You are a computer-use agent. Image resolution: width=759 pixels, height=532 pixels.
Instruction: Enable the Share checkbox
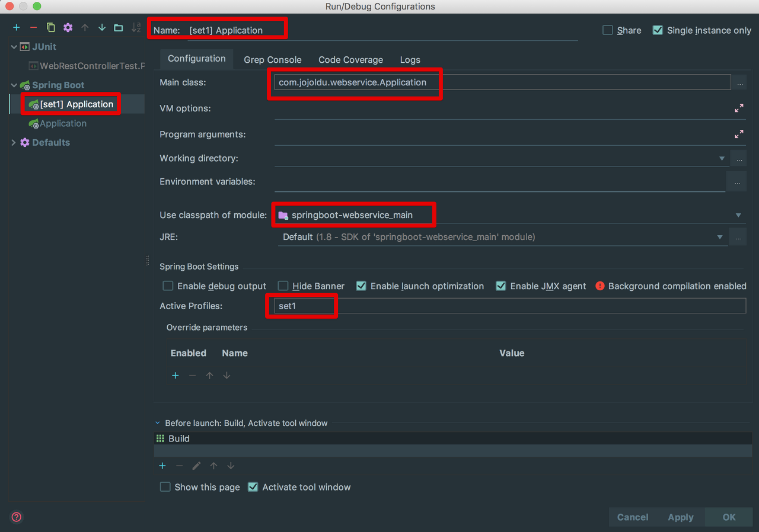pyautogui.click(x=608, y=30)
